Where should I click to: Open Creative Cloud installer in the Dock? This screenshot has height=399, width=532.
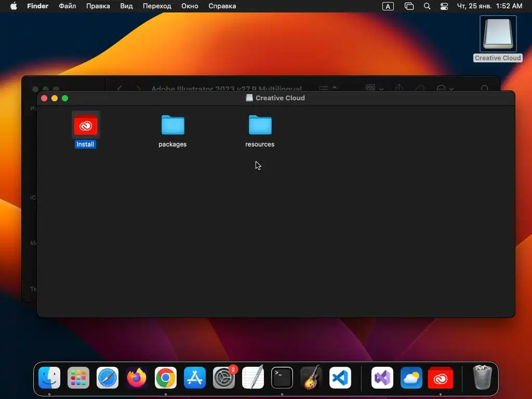pos(441,378)
